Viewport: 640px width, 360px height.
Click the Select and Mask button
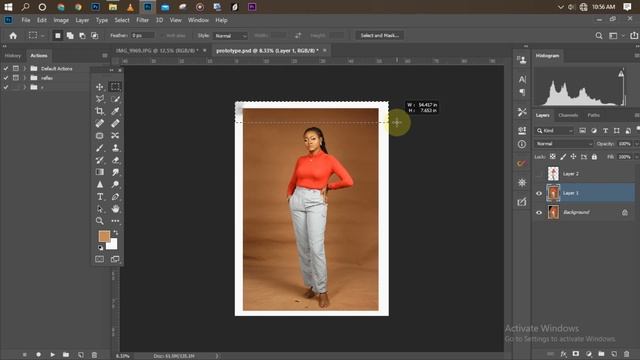(379, 36)
